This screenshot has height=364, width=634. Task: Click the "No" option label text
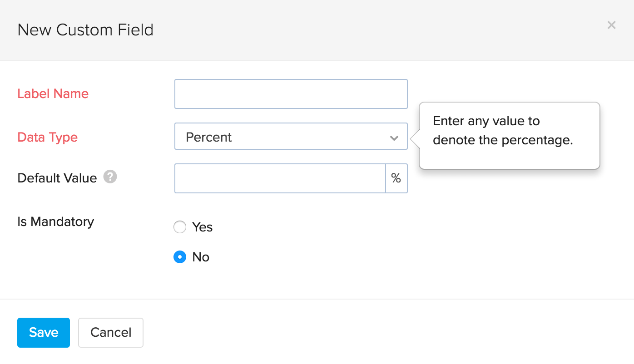201,257
